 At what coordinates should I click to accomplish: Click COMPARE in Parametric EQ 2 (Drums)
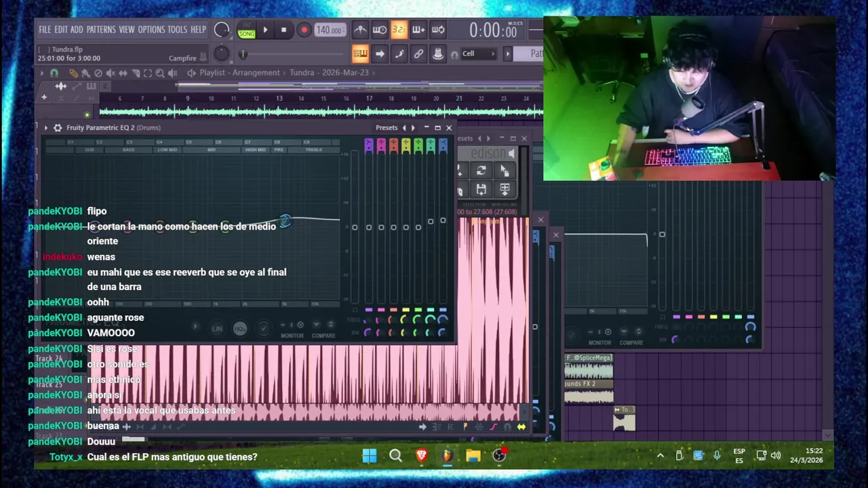coord(323,335)
